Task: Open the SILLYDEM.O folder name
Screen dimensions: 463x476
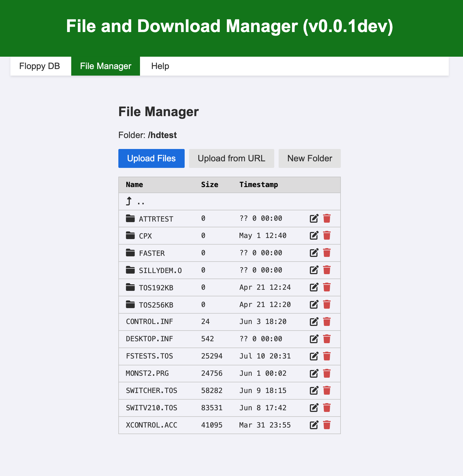Action: coord(160,271)
